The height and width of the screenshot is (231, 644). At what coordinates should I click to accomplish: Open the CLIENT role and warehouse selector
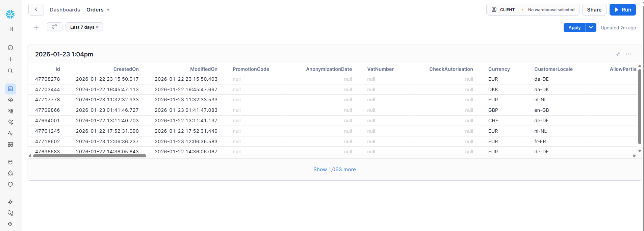pyautogui.click(x=533, y=10)
